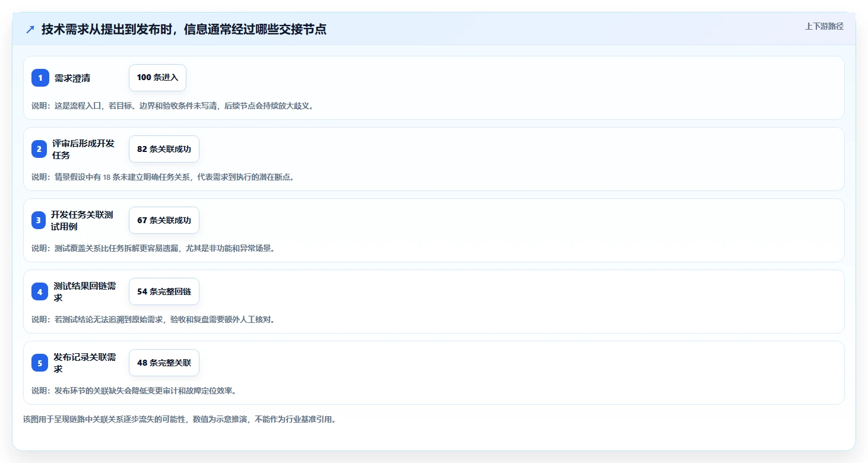This screenshot has height=463, width=868.
Task: Select the '评审后形成开发任务' step label
Action: pyautogui.click(x=83, y=149)
